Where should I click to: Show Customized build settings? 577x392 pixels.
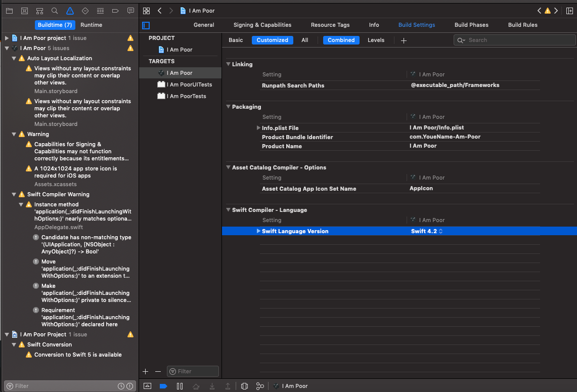coord(272,40)
